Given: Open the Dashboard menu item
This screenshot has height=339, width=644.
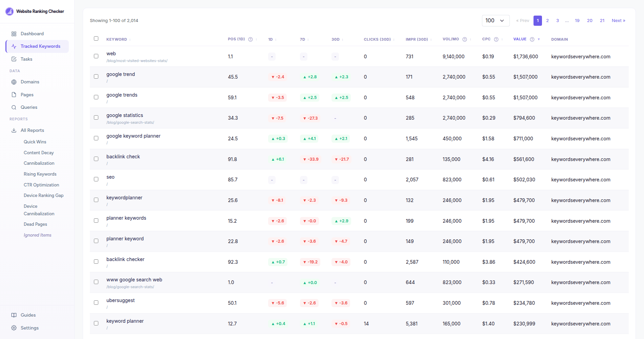Looking at the screenshot, I should [x=37, y=34].
